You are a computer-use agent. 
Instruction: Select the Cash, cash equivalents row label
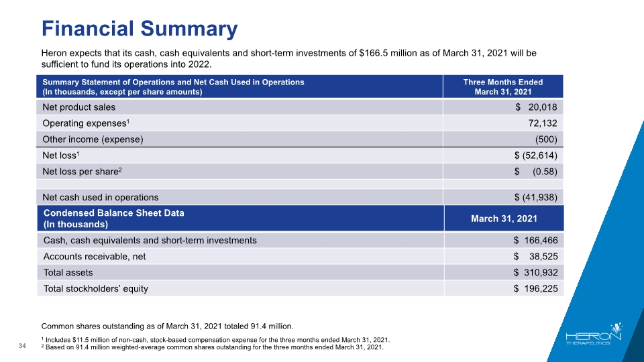tap(150, 240)
